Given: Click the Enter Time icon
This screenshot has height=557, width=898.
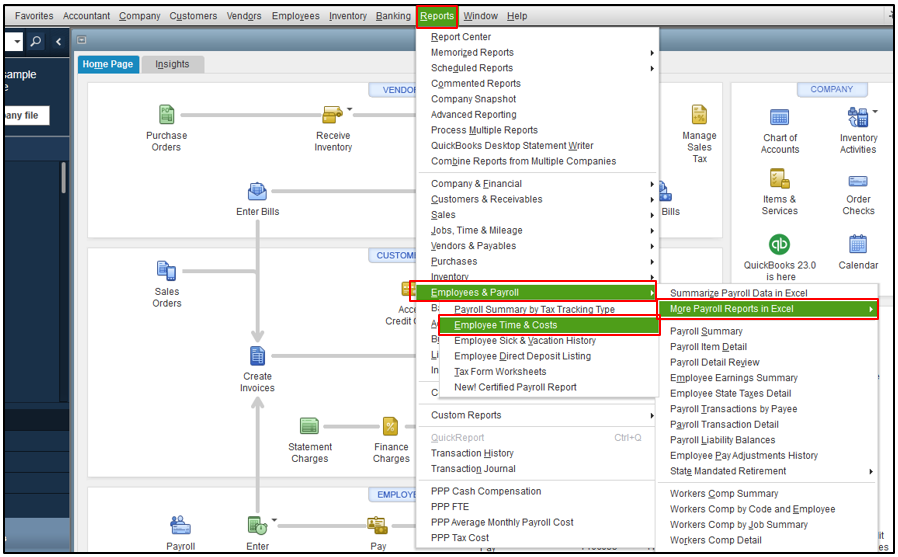Looking at the screenshot, I should click(x=257, y=525).
